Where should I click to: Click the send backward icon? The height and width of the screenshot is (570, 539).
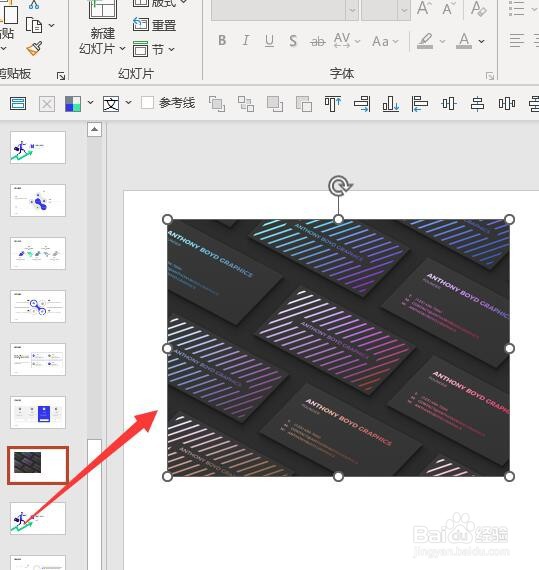coord(304,104)
